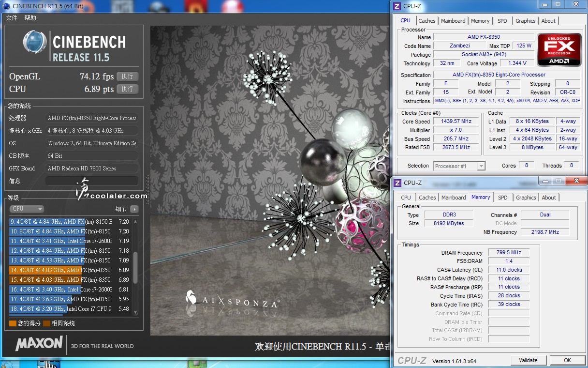Click the AMD FX processor logo in CPU-Z
Screen dimensions: 588x368
[x=560, y=49]
